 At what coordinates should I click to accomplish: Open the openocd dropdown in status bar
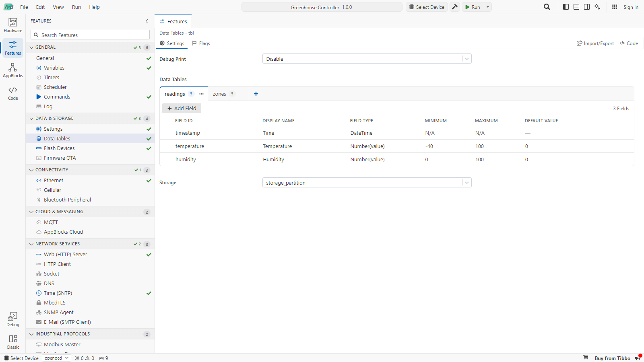pyautogui.click(x=57, y=358)
